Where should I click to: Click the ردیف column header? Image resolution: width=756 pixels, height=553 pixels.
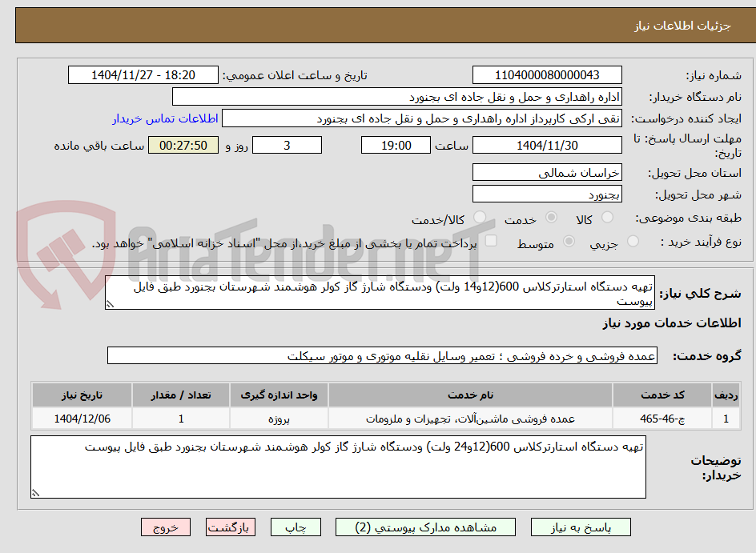(726, 395)
